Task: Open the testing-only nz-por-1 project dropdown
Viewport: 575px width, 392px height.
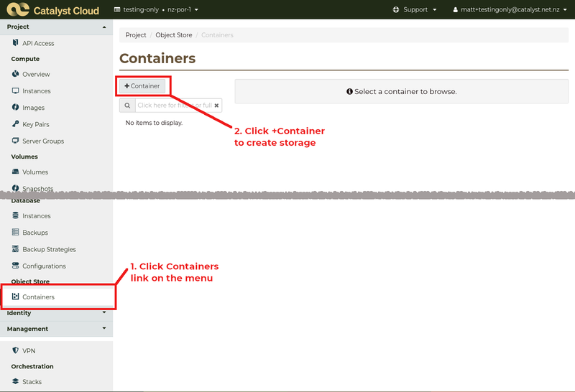Action: pyautogui.click(x=156, y=9)
